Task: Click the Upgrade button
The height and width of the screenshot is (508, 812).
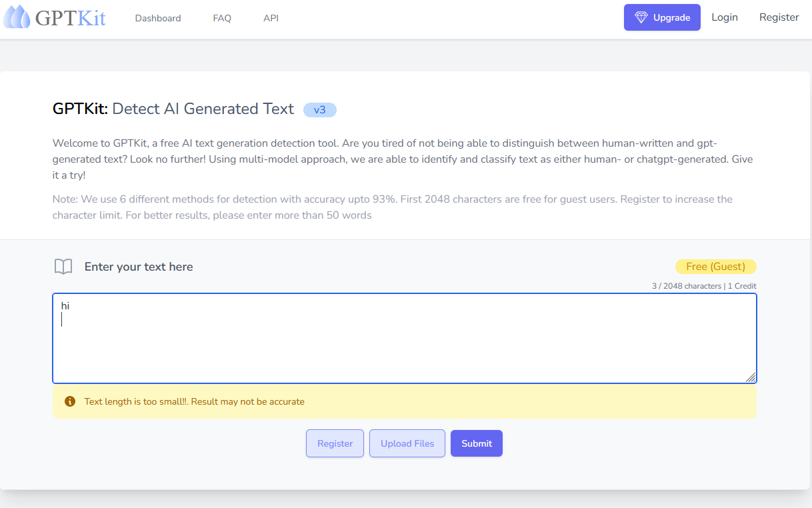Action: (x=662, y=17)
